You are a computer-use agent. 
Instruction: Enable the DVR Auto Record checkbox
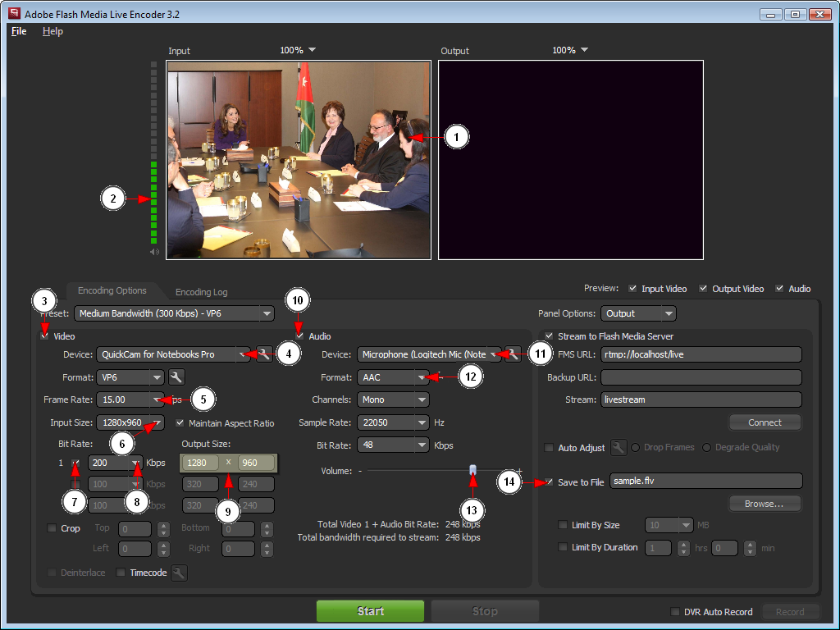(x=675, y=612)
